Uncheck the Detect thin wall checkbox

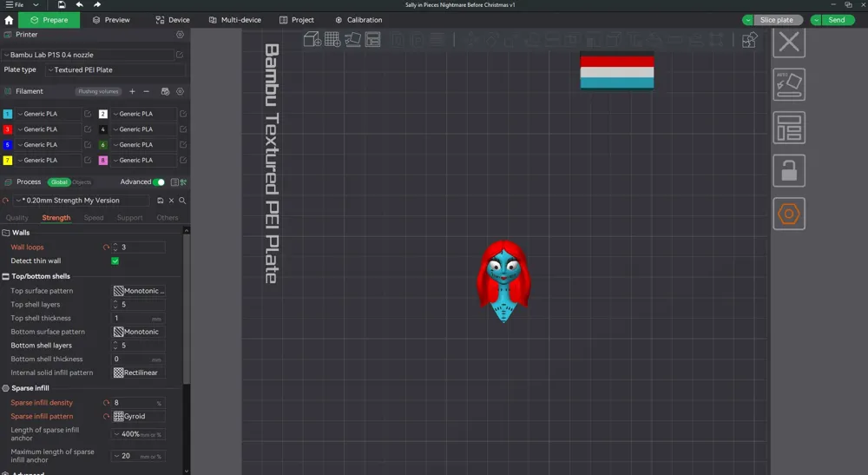click(115, 261)
